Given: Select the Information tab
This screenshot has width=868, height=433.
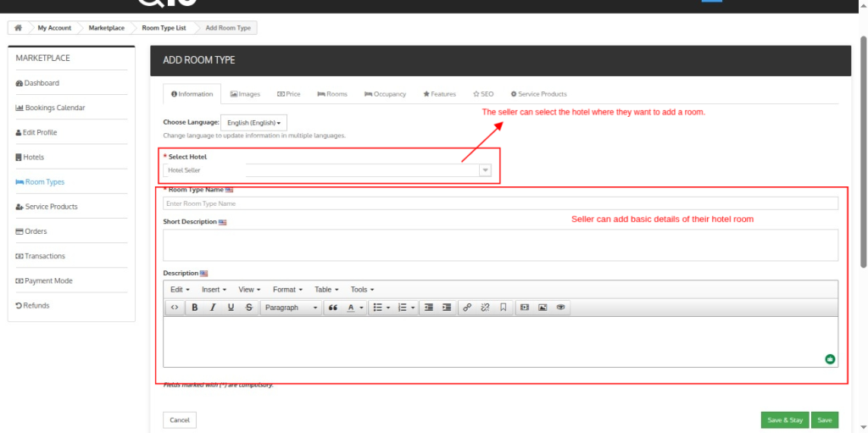Looking at the screenshot, I should 192,94.
